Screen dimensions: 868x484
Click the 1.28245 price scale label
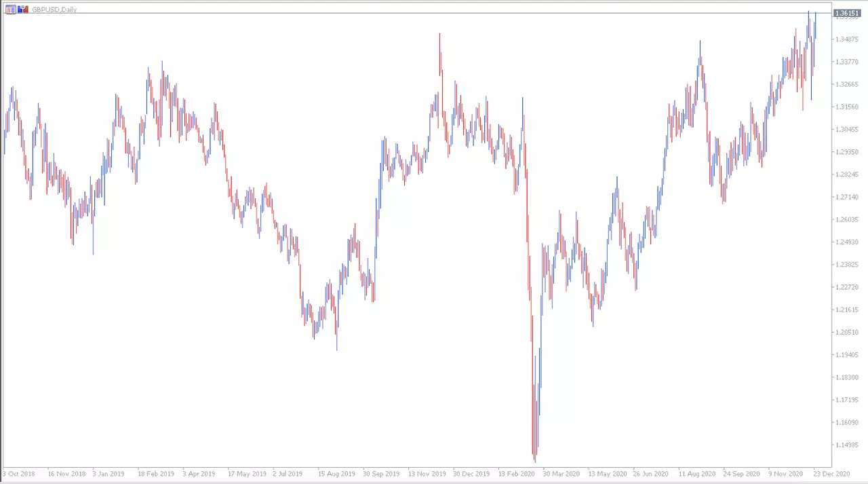(848, 174)
